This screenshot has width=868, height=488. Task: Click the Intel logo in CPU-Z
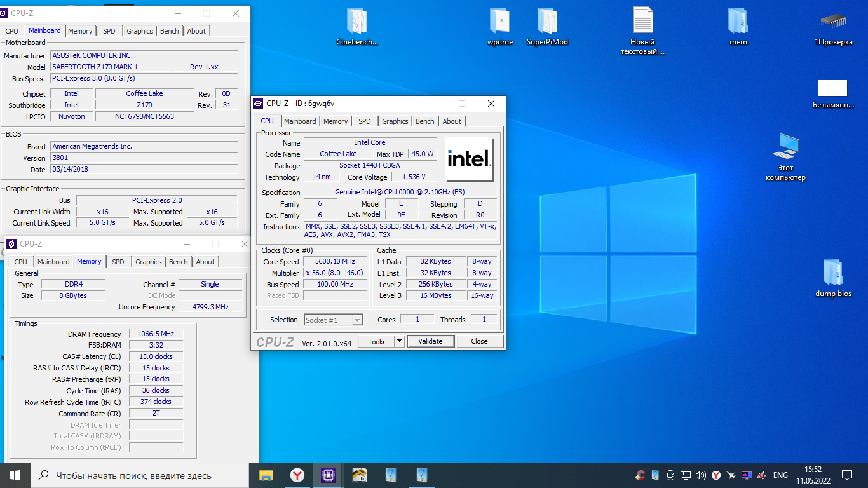pyautogui.click(x=469, y=159)
